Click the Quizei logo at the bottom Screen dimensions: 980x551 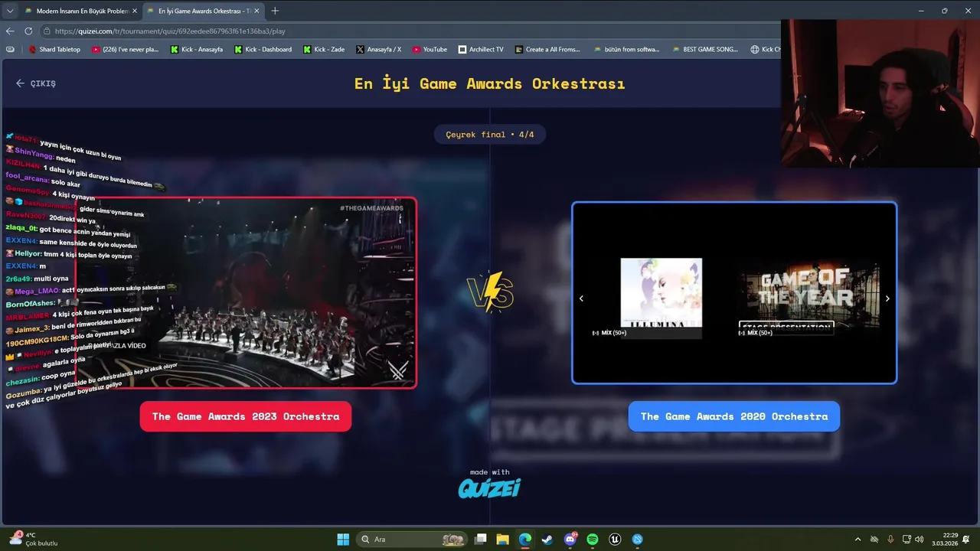pyautogui.click(x=489, y=487)
